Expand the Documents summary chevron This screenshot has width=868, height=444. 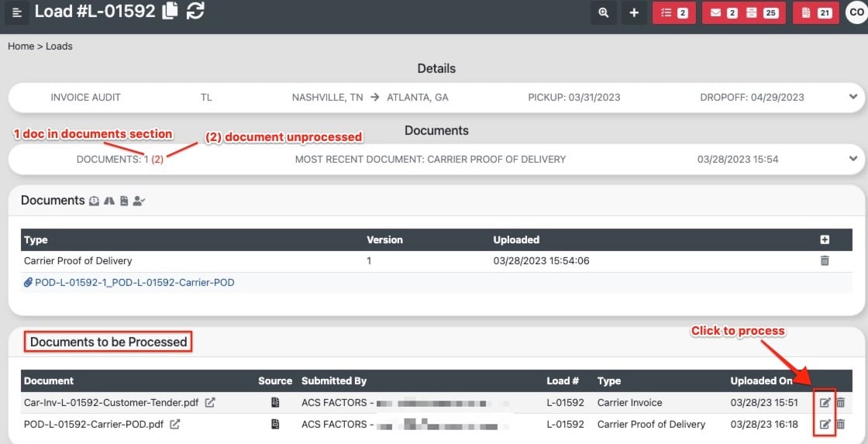(x=852, y=159)
